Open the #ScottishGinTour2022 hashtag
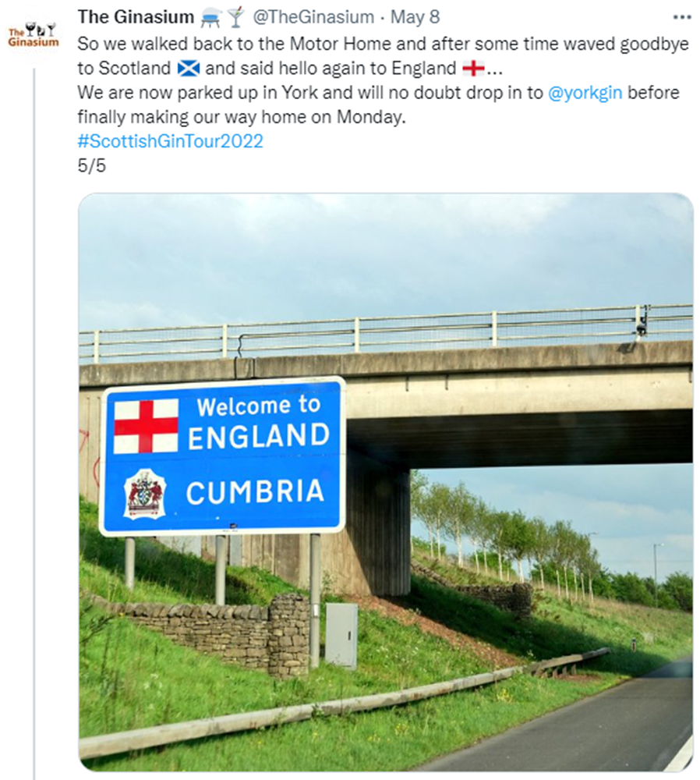700x780 pixels. click(x=170, y=141)
